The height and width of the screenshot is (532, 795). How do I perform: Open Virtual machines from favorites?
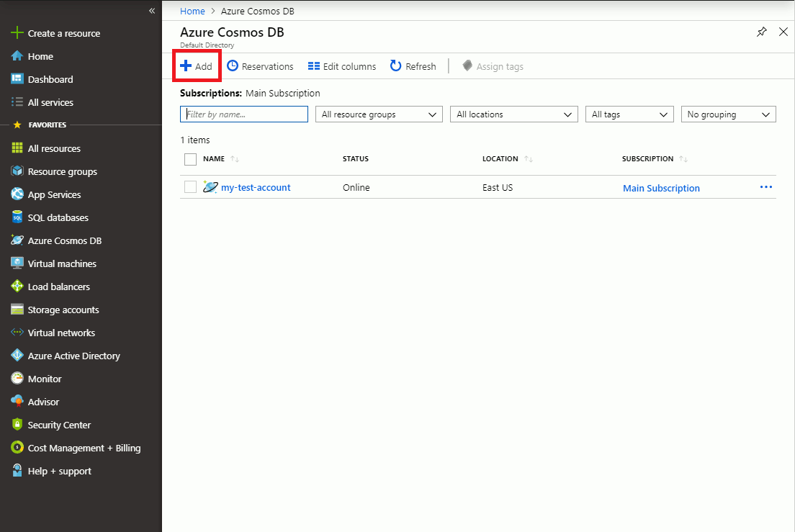tap(61, 263)
